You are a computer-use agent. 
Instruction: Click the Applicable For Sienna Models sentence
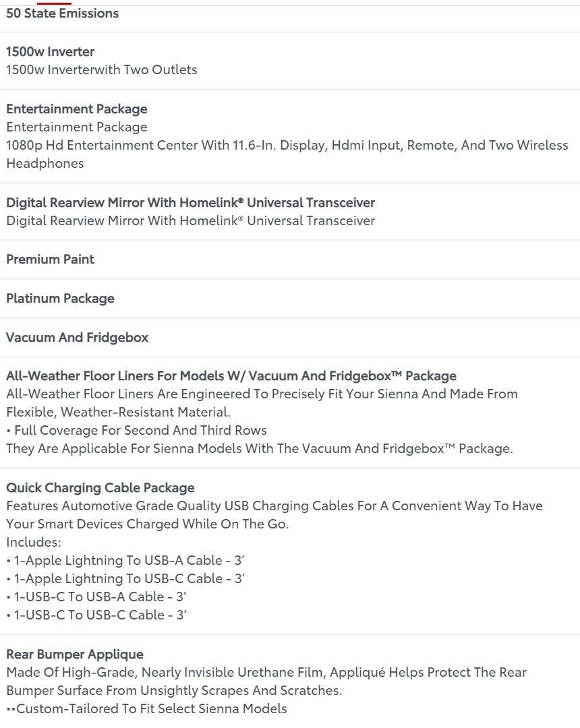click(259, 448)
